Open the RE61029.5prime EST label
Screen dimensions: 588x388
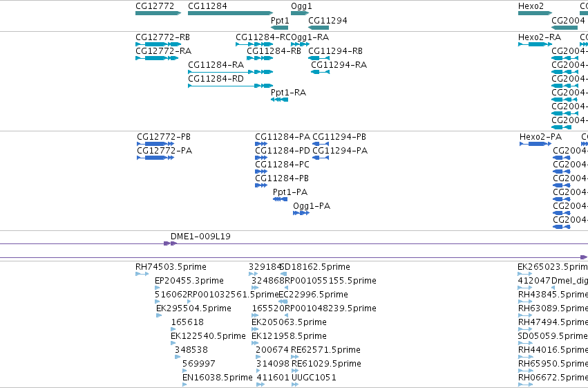[326, 364]
